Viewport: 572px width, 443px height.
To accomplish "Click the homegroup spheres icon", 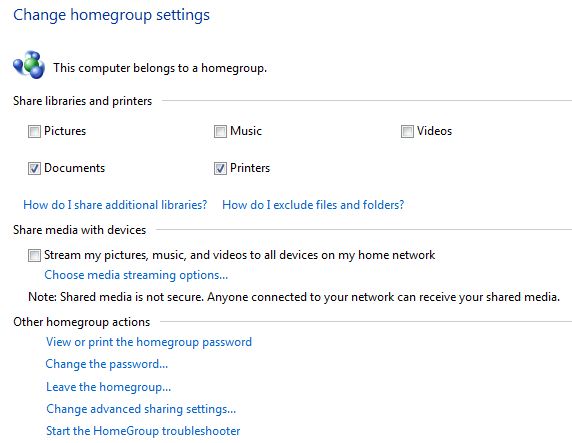I will point(29,65).
